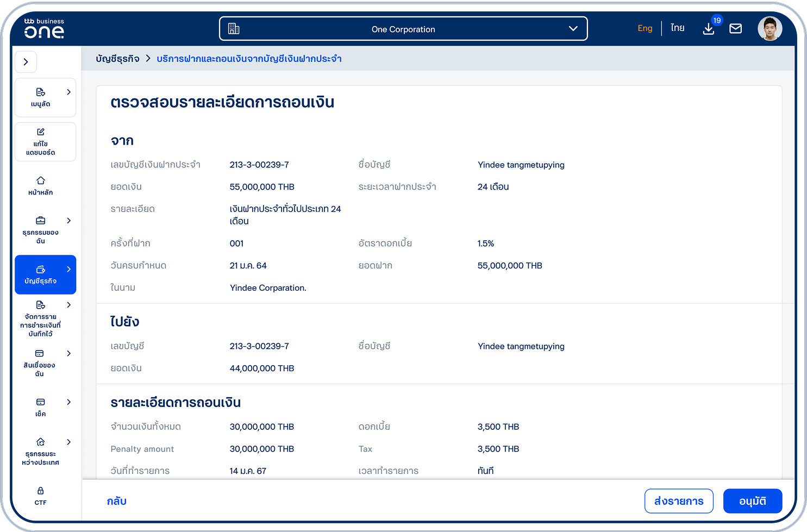The image size is (807, 532).
Task: Open the One Corporation company selector
Action: tap(403, 29)
